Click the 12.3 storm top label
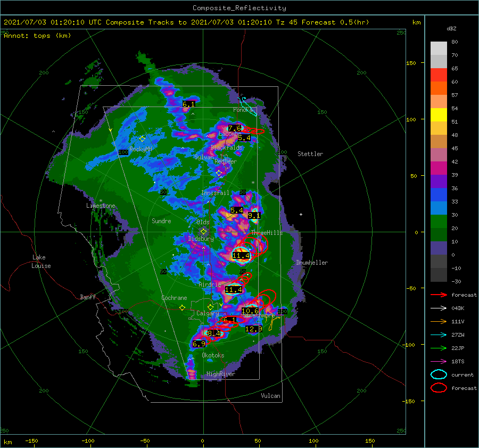The height and width of the screenshot is (448, 479). [x=253, y=329]
